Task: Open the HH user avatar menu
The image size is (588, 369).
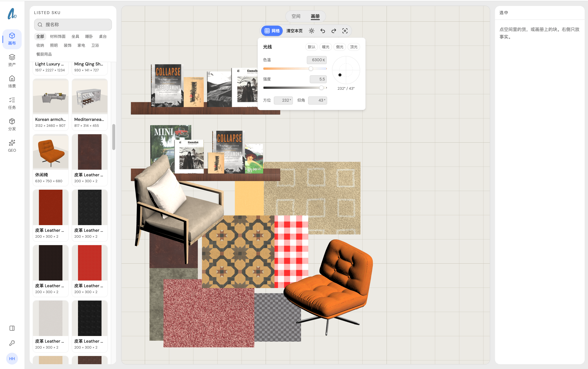Action: point(12,358)
